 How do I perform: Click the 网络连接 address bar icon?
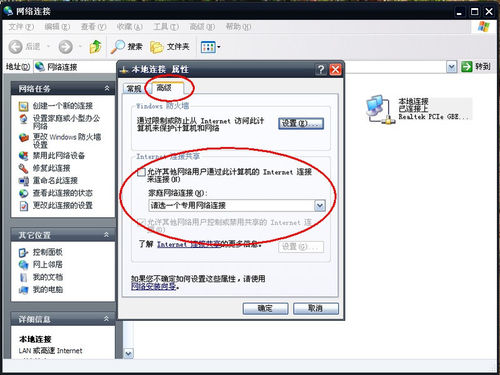40,67
